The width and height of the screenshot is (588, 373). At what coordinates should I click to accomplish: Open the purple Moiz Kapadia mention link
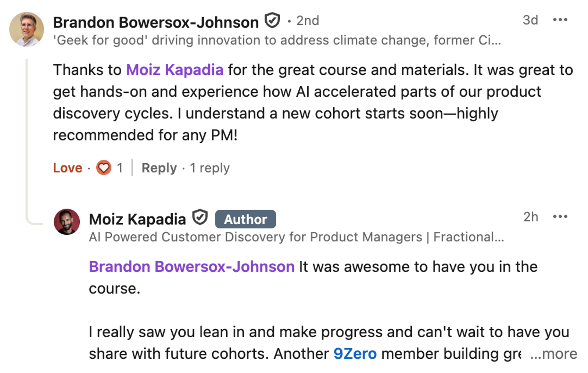coord(175,70)
